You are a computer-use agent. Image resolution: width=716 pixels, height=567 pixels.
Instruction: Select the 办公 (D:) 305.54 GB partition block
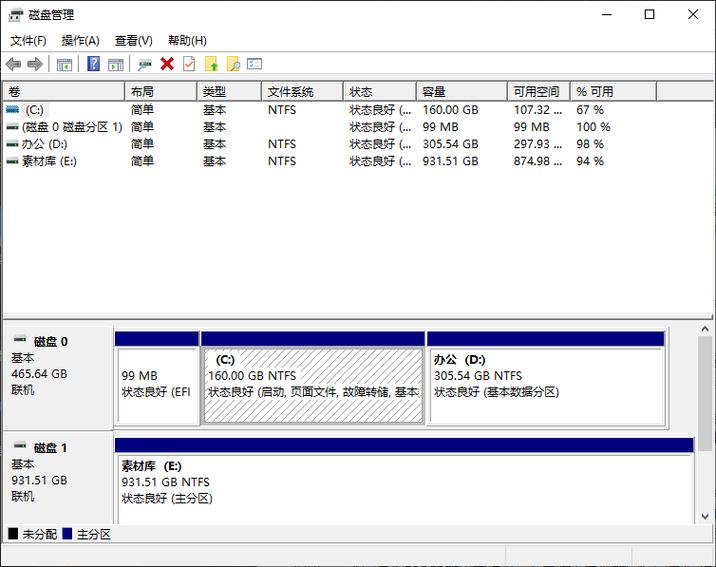546,379
